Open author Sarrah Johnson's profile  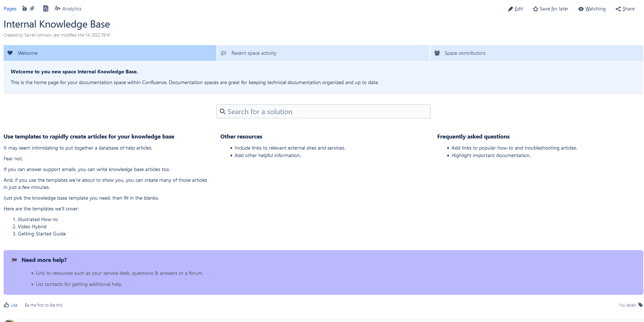[37, 35]
